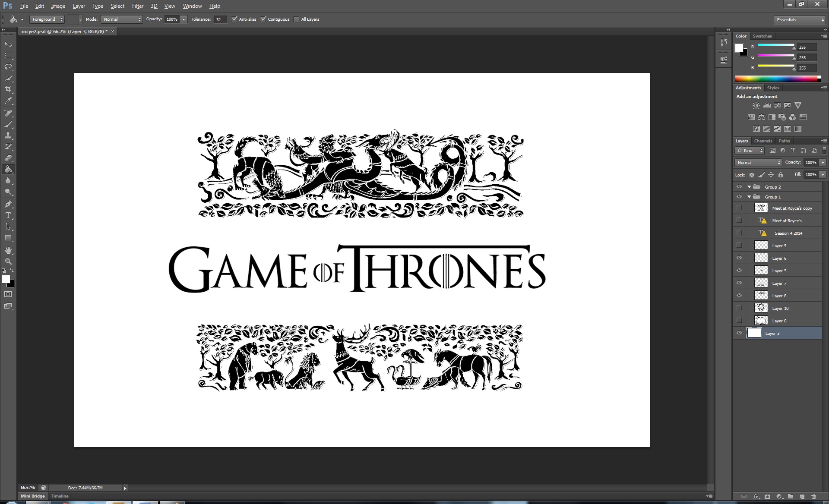
Task: Click the zoom percentage field in status bar
Action: pyautogui.click(x=28, y=488)
